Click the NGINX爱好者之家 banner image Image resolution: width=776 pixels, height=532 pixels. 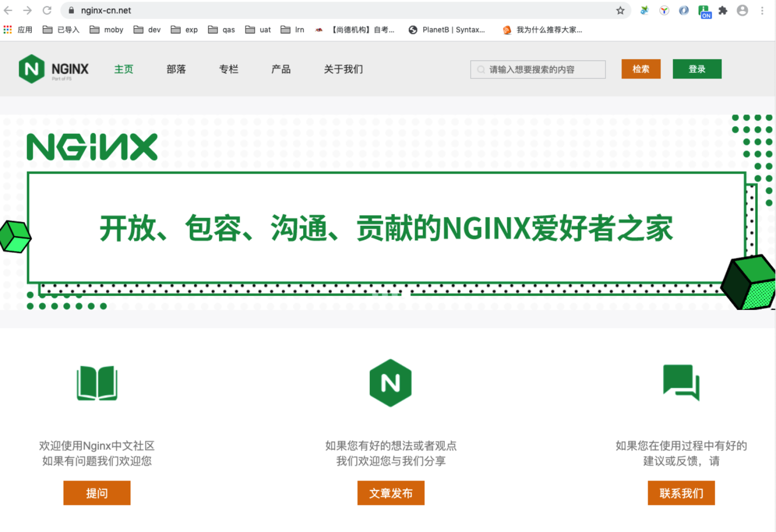[x=387, y=212]
